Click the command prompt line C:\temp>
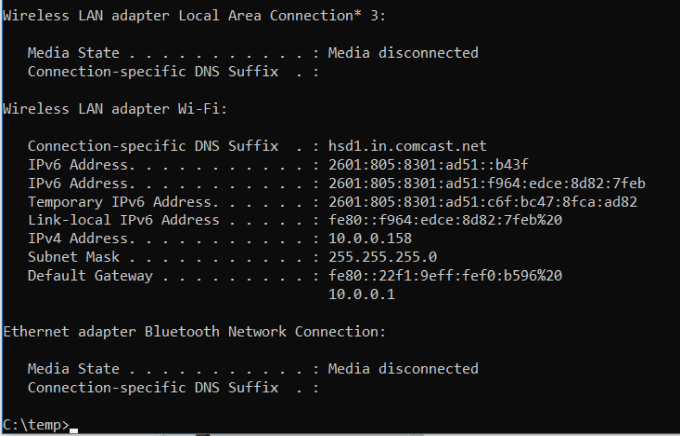 [36, 425]
